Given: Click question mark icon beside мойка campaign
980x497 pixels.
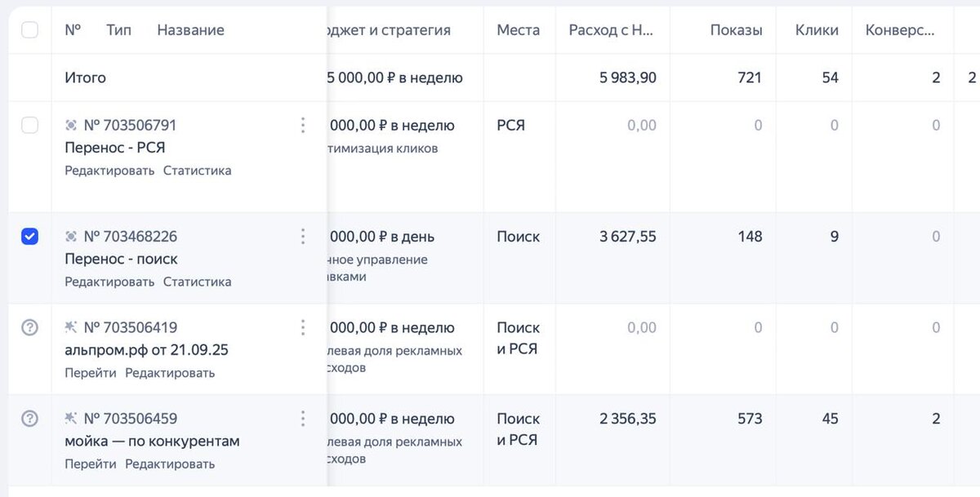Looking at the screenshot, I should coord(29,419).
